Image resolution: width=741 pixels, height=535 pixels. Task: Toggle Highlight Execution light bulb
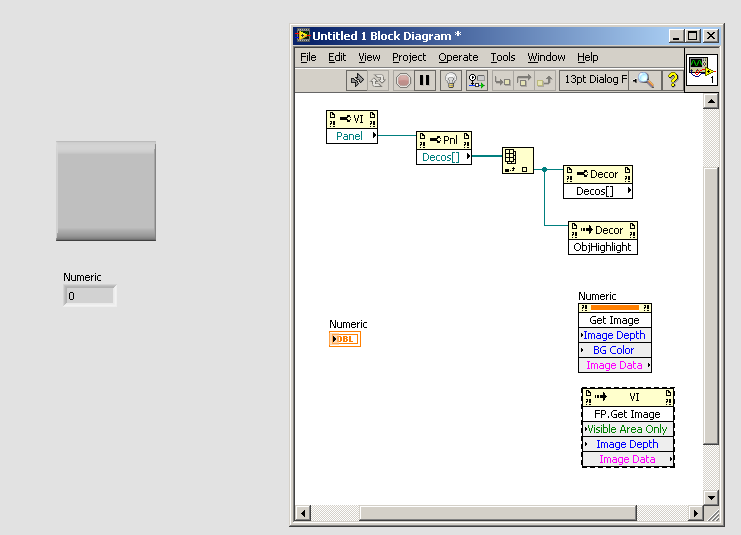click(451, 80)
